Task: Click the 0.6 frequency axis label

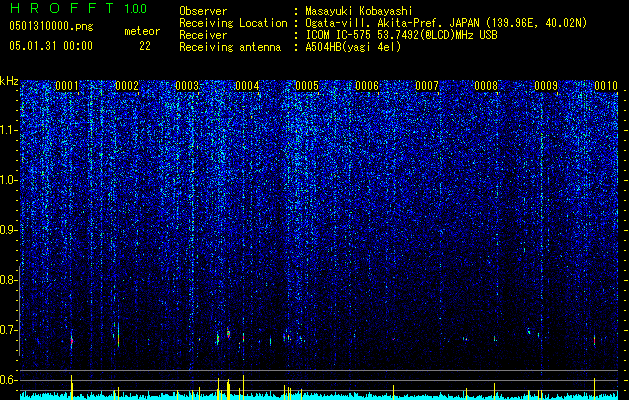Action: (8, 380)
